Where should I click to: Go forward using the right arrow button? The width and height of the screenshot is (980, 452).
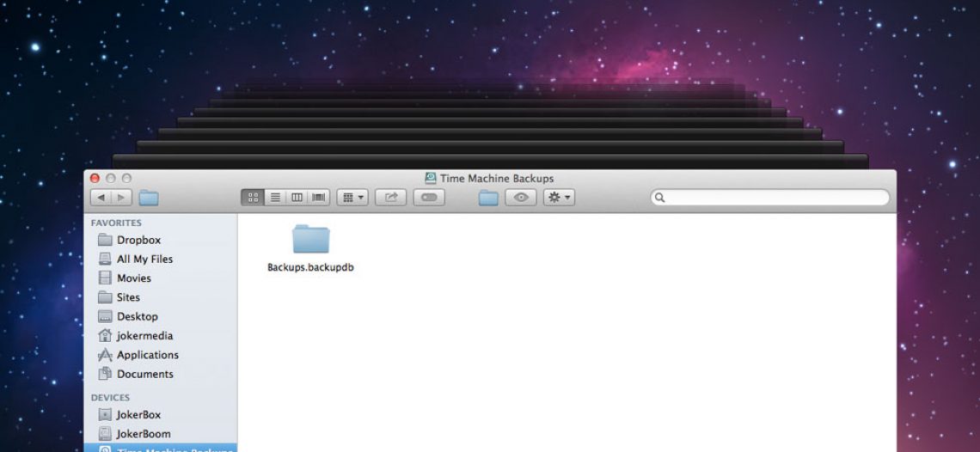(121, 198)
